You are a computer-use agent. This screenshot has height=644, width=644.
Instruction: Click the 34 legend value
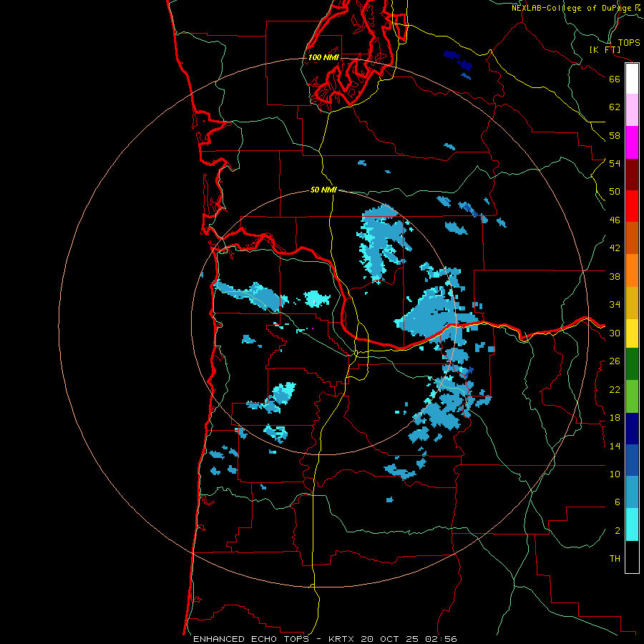615,305
